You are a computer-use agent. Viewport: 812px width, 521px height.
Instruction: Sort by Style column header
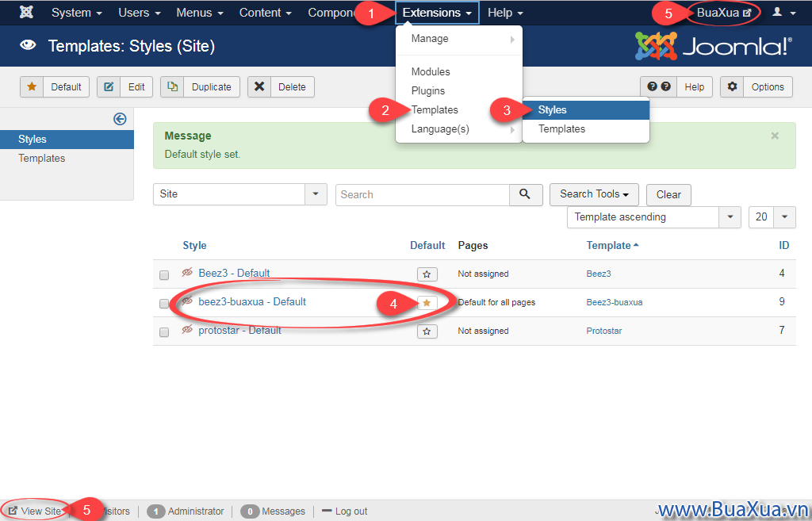click(194, 246)
